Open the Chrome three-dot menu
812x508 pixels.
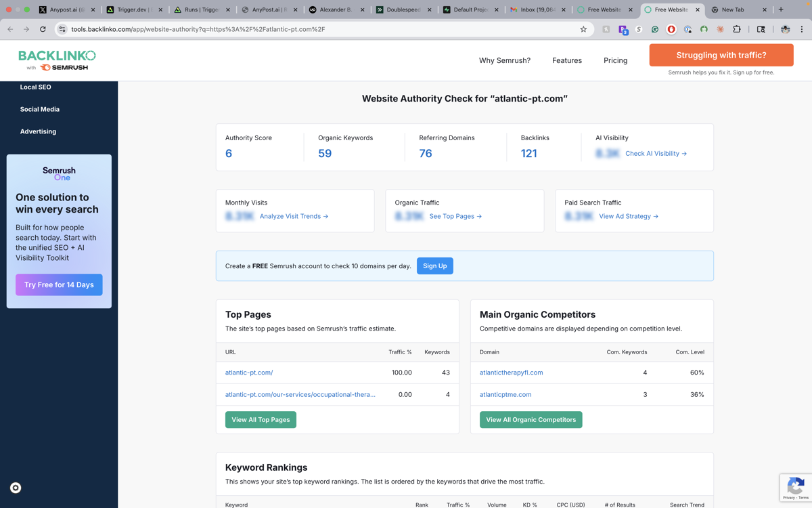coord(802,29)
